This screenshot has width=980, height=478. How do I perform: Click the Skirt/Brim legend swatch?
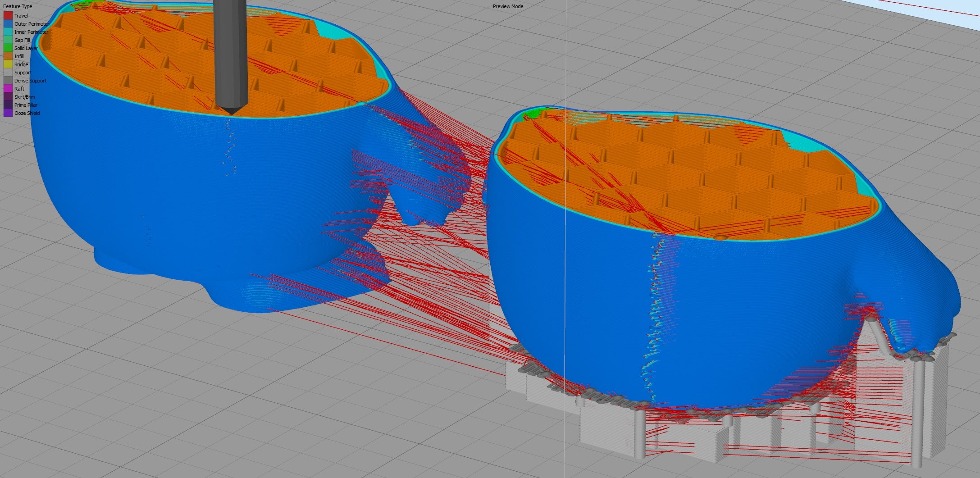tap(8, 97)
